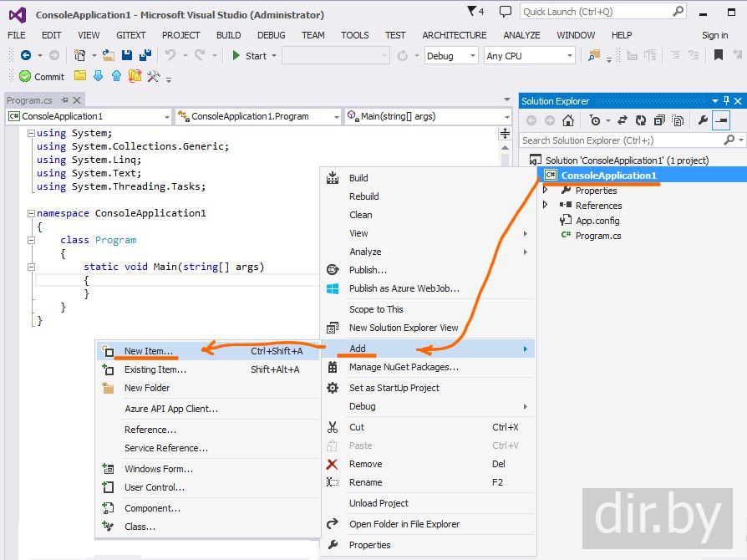Toggle the bookmark icon in the toolbar

point(719,55)
